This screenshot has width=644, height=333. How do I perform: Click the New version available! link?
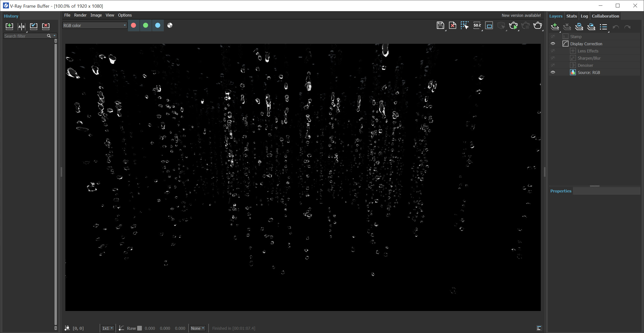[521, 16]
